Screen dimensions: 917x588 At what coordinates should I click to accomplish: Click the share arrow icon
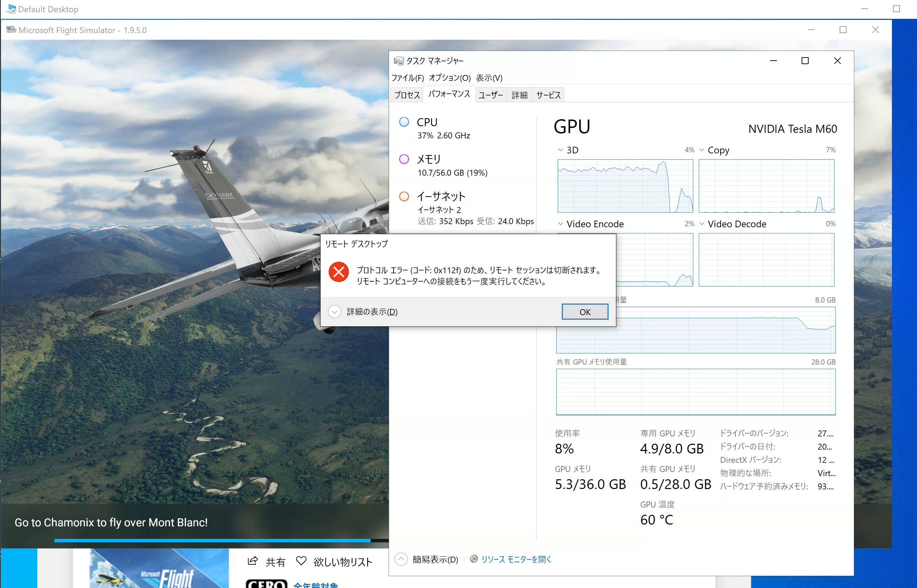(252, 561)
